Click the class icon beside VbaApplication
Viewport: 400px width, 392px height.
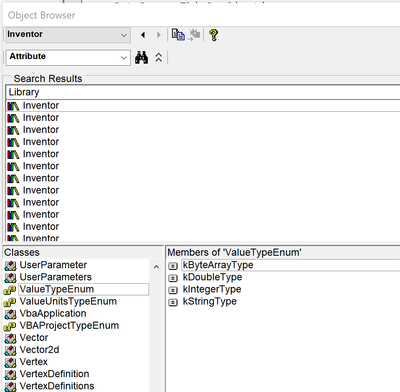[x=10, y=314]
